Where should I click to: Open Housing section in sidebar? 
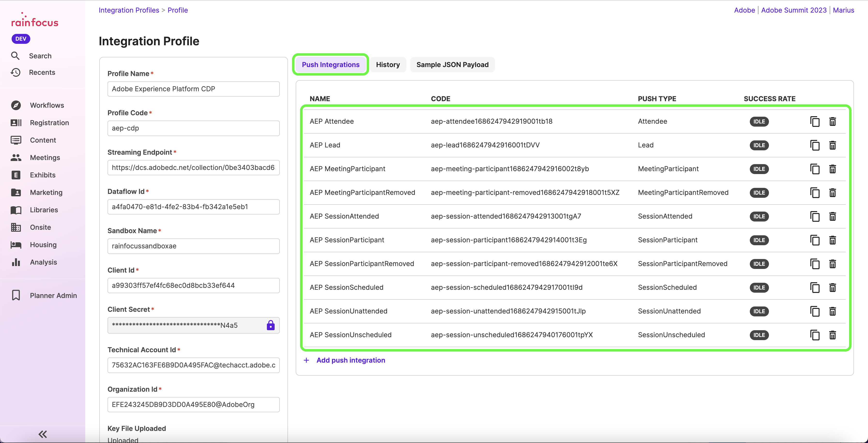point(43,244)
